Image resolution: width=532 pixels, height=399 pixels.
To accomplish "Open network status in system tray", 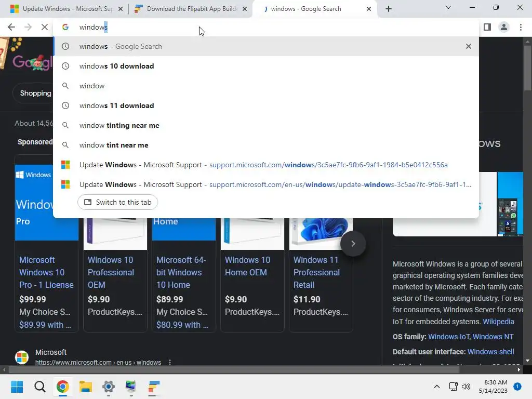I will coord(453,387).
